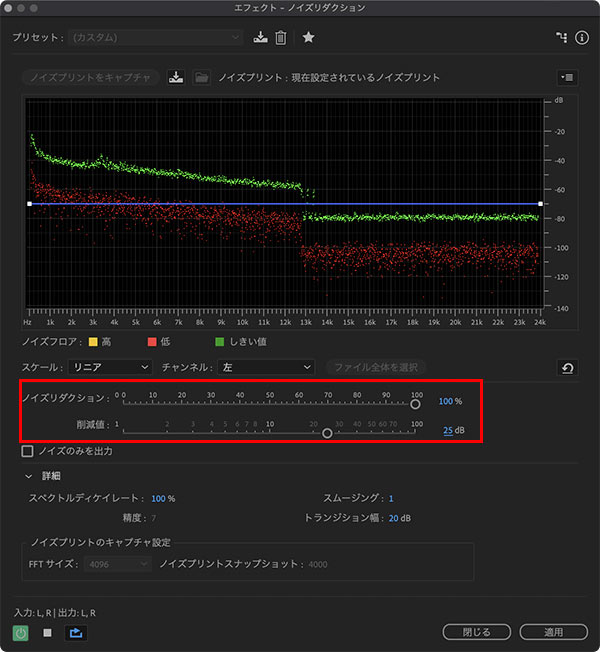Click the ノイズプリントをキャプチャ button
This screenshot has width=600, height=652.
coord(90,77)
